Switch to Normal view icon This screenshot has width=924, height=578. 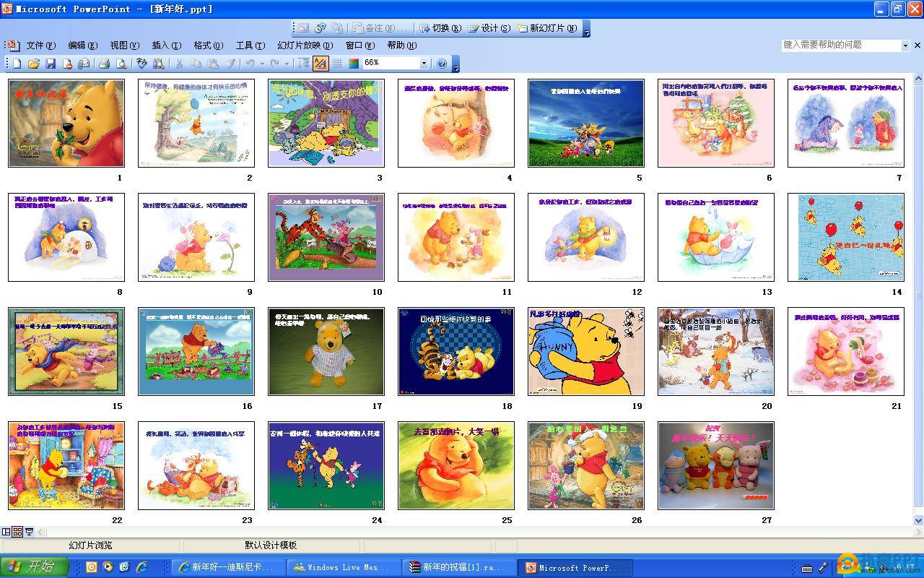(x=6, y=532)
